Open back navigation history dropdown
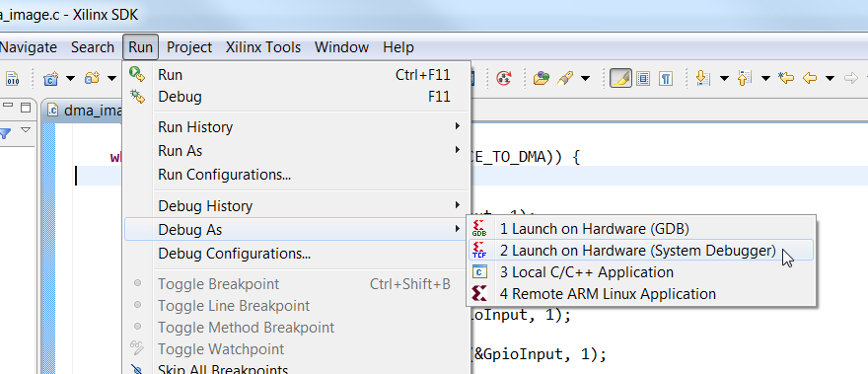The image size is (868, 374). (830, 79)
